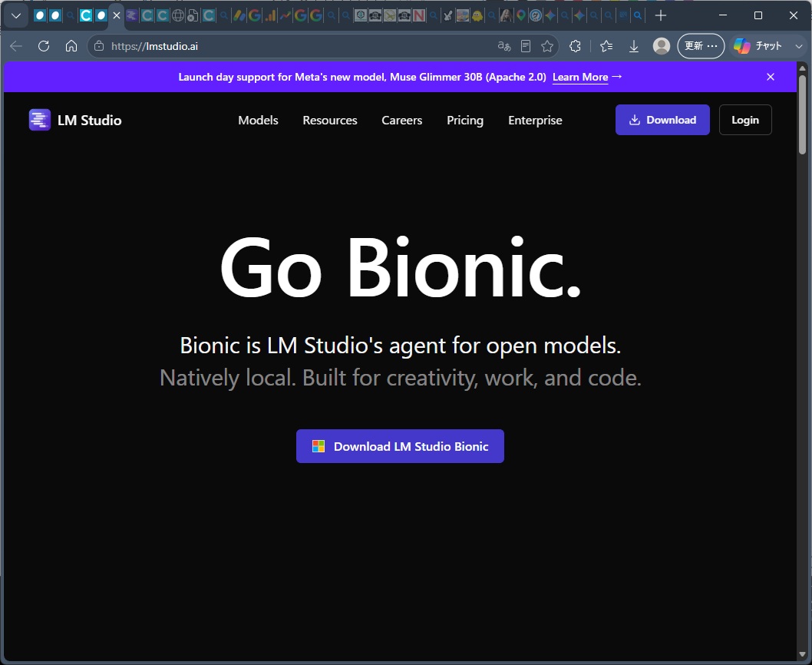This screenshot has height=665, width=812.
Task: Reload the current page
Action: point(44,46)
